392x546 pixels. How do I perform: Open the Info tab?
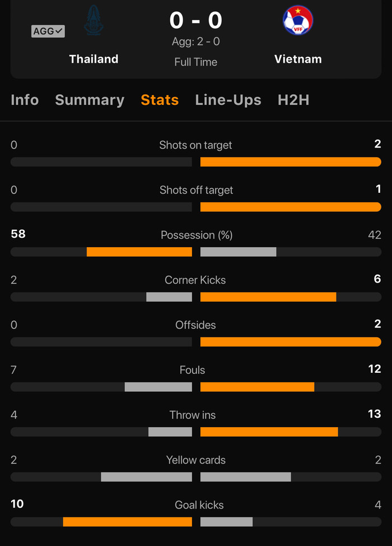coord(25,100)
